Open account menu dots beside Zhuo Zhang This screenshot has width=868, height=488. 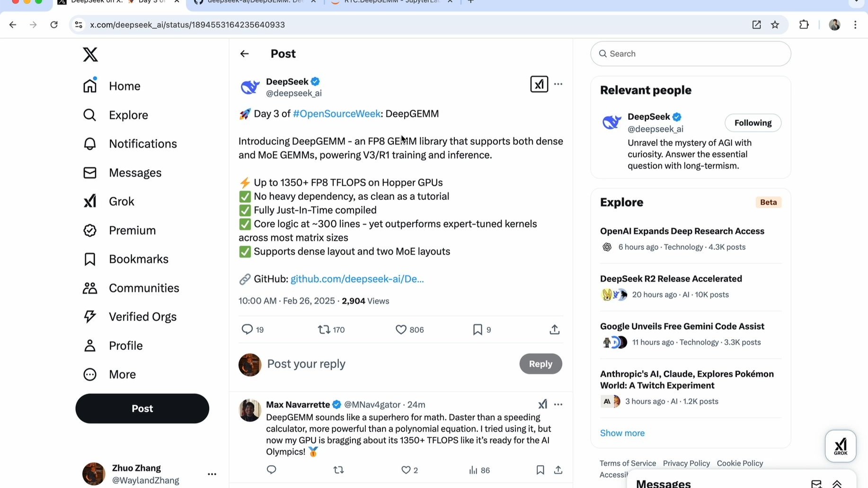[x=212, y=474]
